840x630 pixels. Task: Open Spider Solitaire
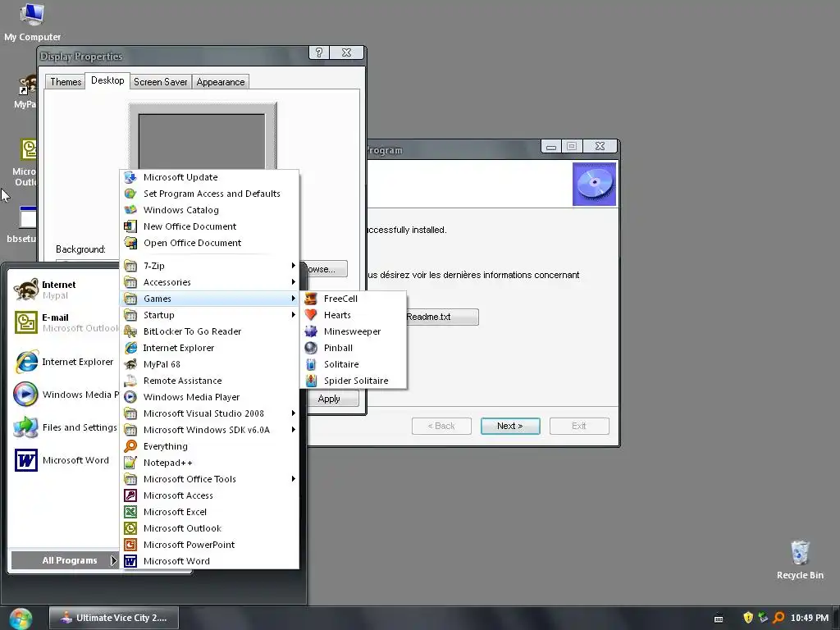tap(354, 381)
